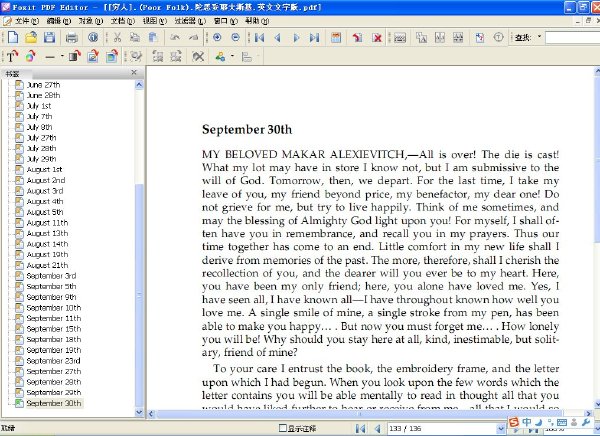Open the July 1st bookmark
600x436 pixels.
click(x=39, y=106)
